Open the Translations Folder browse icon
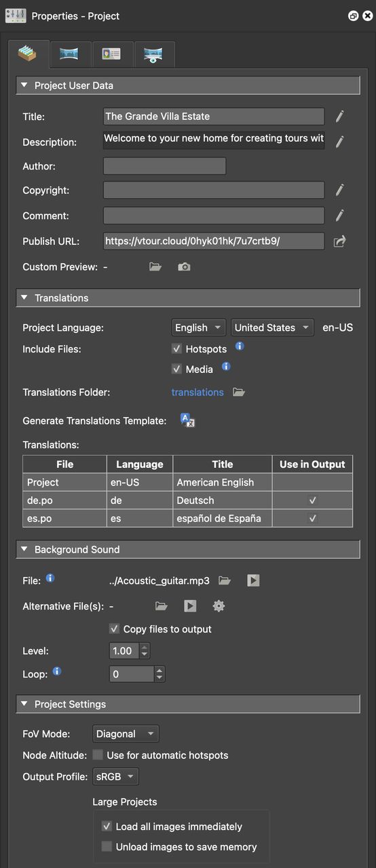Image resolution: width=376 pixels, height=868 pixels. [x=239, y=392]
